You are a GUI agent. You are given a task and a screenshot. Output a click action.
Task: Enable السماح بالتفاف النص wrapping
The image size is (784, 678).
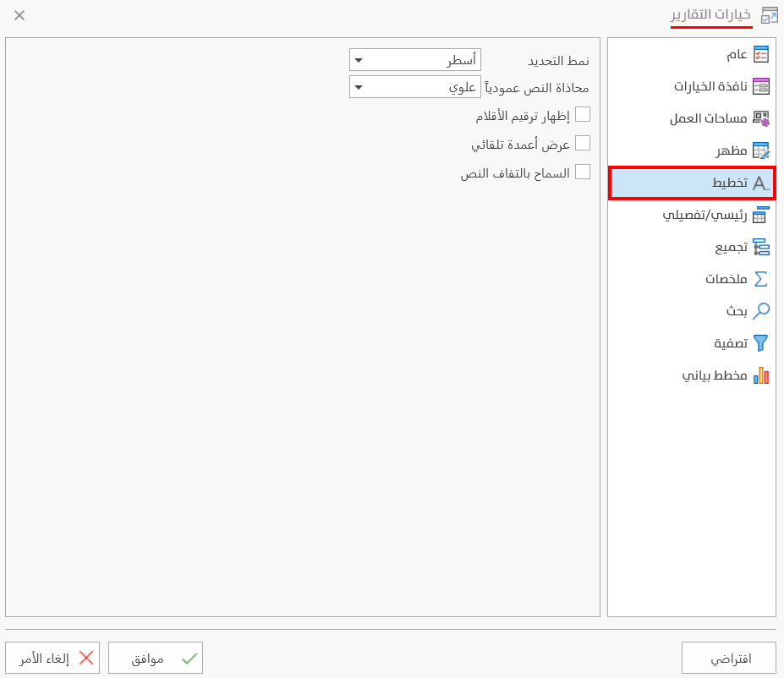click(583, 171)
